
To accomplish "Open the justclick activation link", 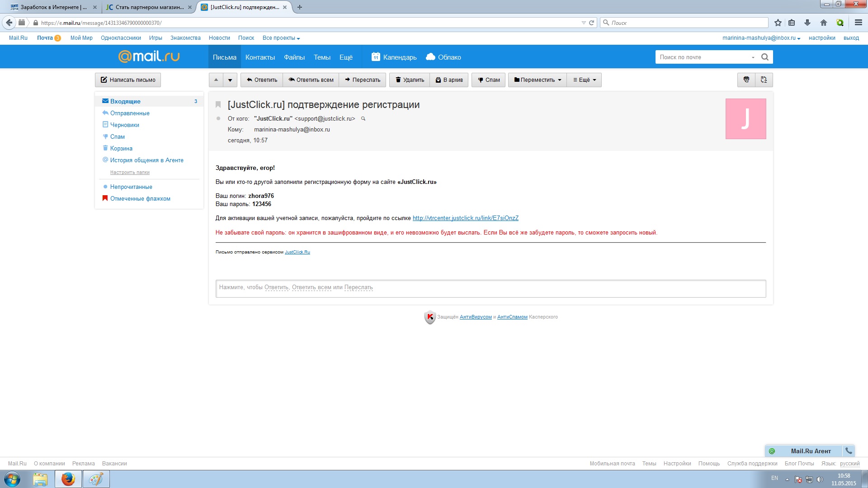I will (465, 218).
